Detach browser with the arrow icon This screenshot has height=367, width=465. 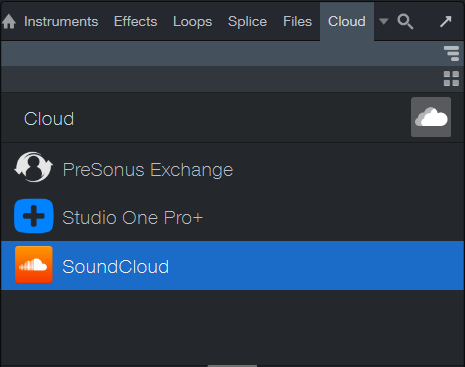pos(446,22)
